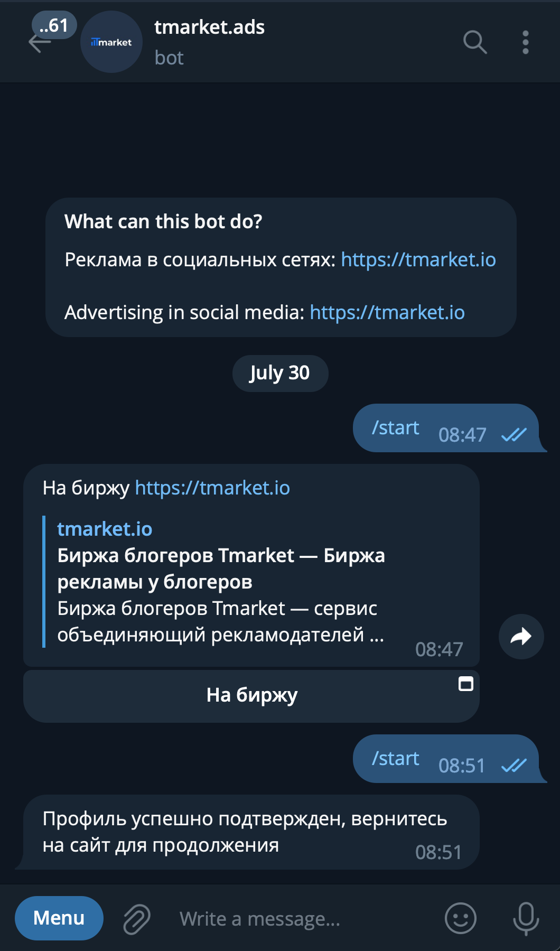Screen dimensions: 560x951
Task: Open the Advertising in social media link
Action: coord(387,313)
